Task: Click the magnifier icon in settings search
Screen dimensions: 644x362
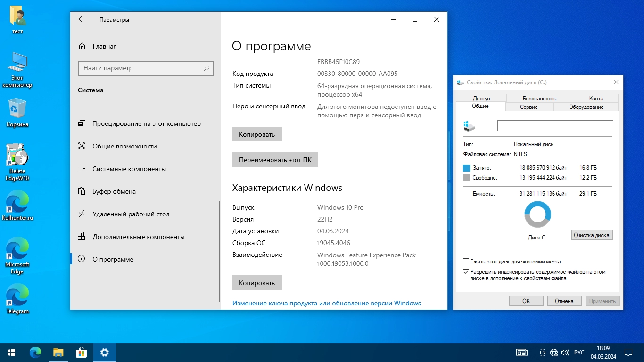Action: 206,68
